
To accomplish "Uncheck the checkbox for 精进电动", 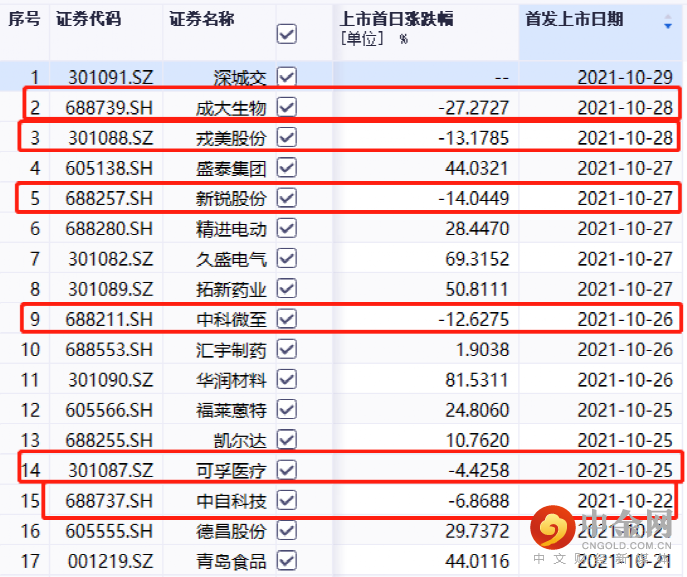I will 287,228.
